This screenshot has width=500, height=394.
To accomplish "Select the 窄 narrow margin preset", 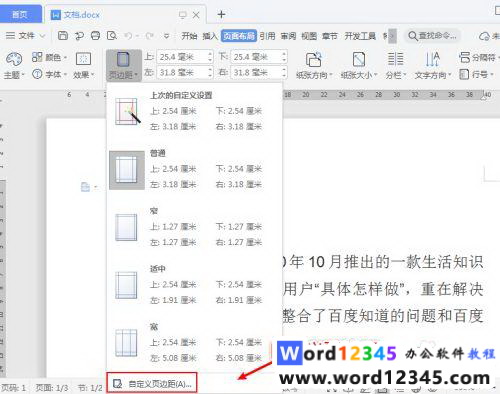I will 193,227.
